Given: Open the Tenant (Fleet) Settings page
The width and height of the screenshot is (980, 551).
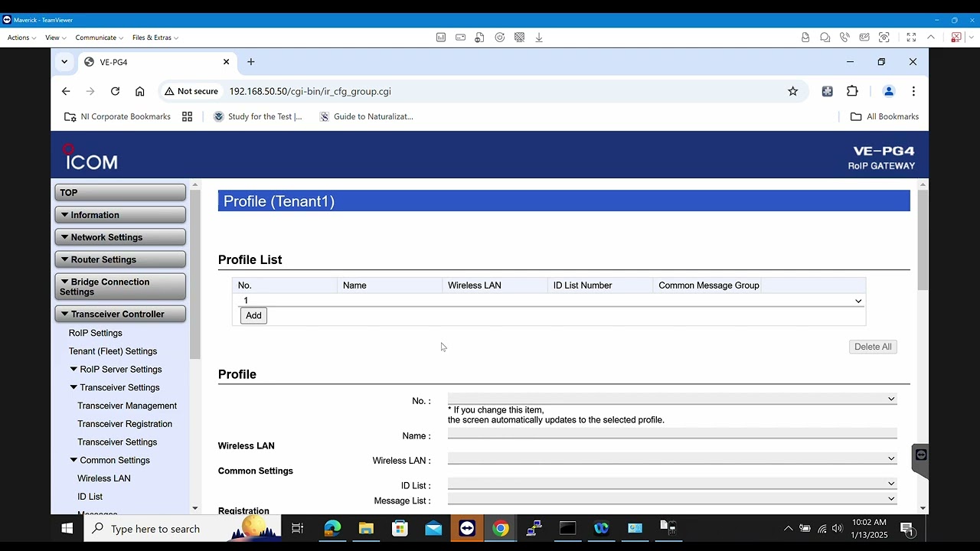Looking at the screenshot, I should [113, 351].
